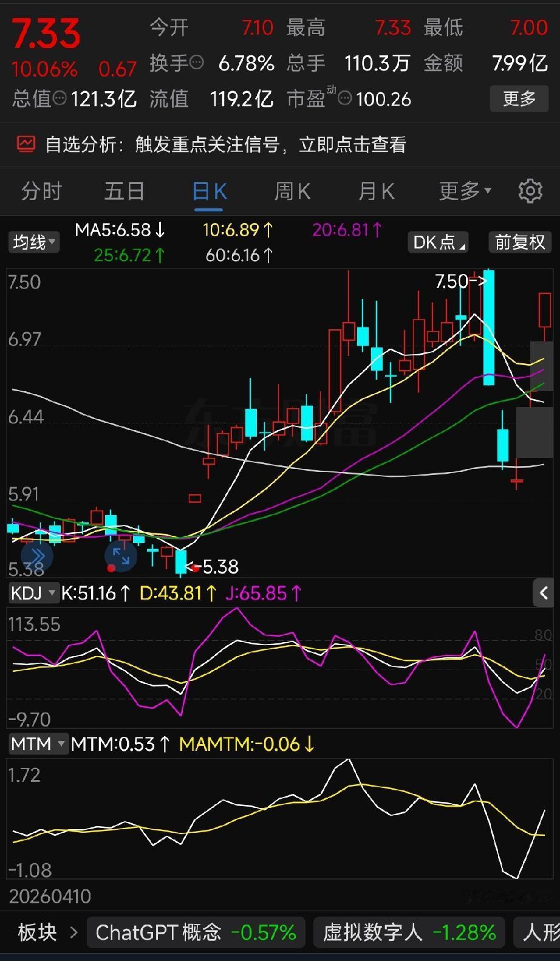Expand the 板块 list with its chevron

[x=74, y=932]
